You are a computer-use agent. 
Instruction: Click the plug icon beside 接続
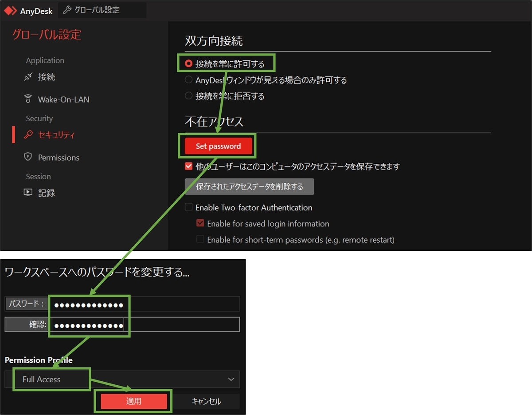click(28, 77)
